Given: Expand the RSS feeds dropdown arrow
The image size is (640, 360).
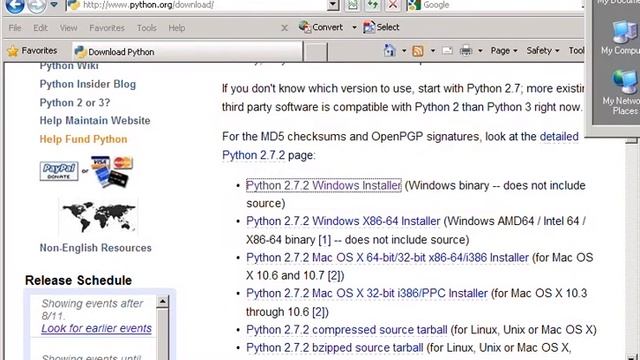Looking at the screenshot, I should coord(433,51).
